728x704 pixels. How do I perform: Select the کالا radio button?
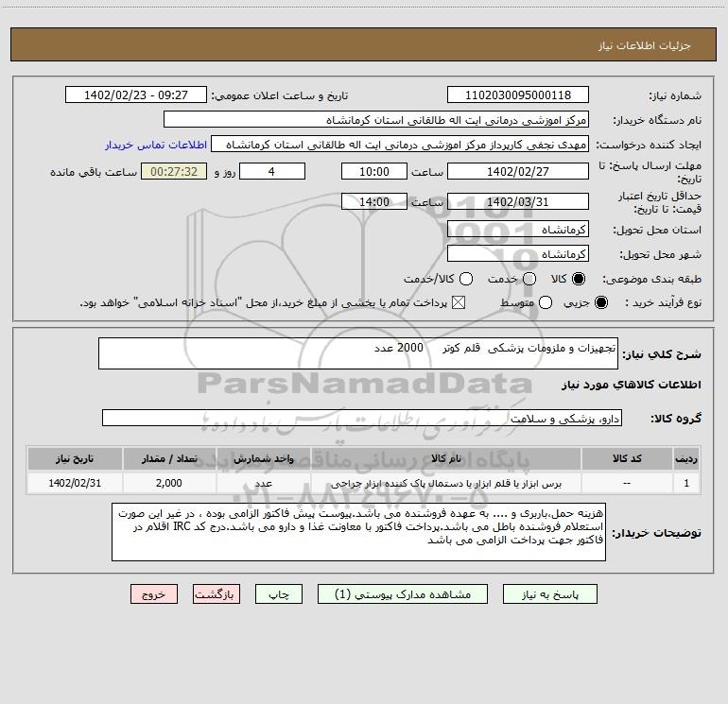(x=579, y=279)
